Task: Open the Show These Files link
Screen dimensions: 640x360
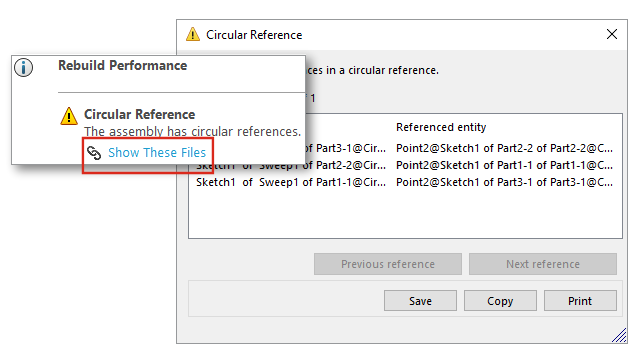Action: (157, 153)
